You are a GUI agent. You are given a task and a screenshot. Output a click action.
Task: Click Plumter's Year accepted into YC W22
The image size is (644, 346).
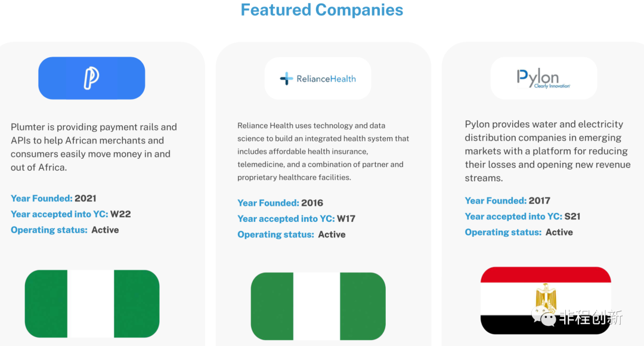(x=70, y=214)
